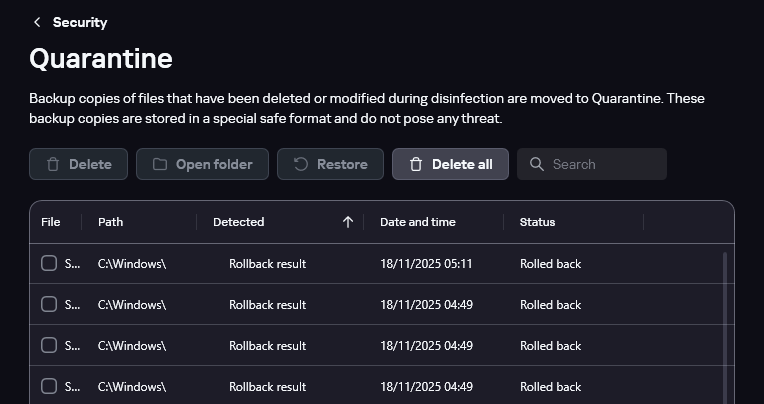Go back to Security page
Screen dimensions: 764x404
click(79, 22)
